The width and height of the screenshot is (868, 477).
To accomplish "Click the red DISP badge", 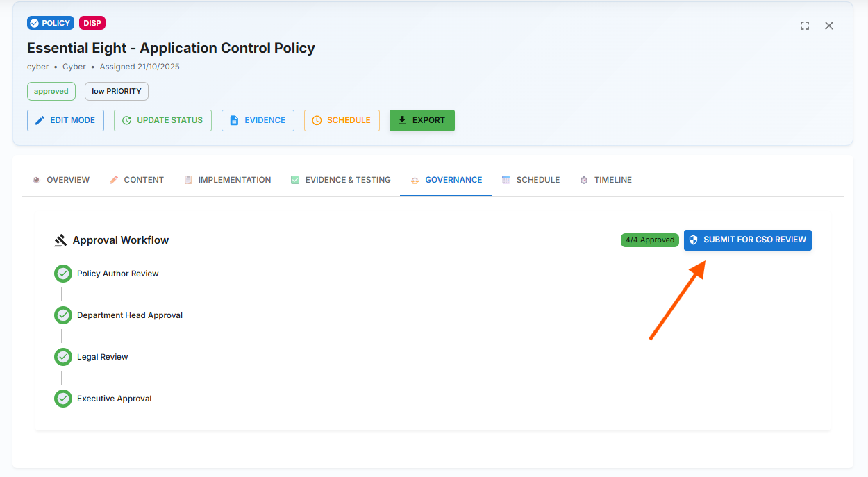I will [x=92, y=23].
